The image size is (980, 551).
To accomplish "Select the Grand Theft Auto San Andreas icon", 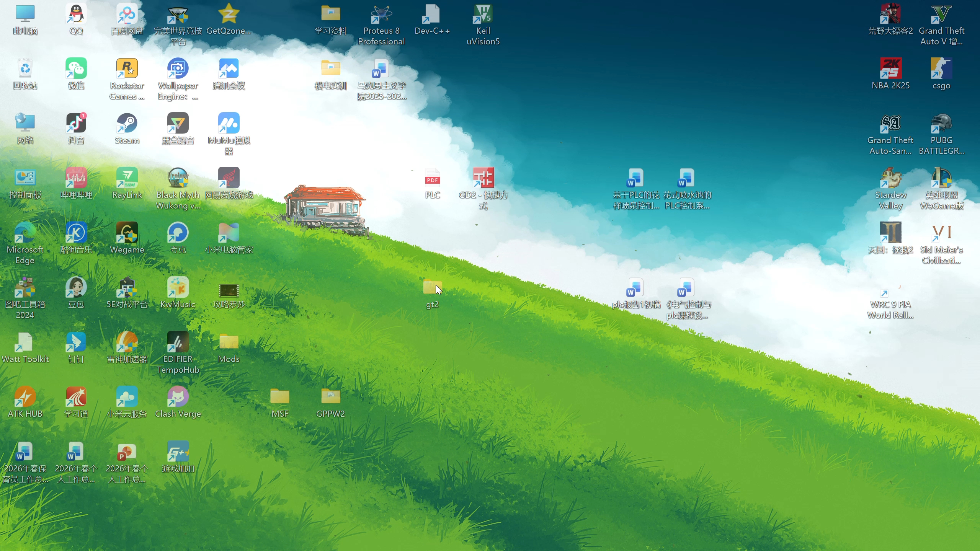I will (891, 124).
